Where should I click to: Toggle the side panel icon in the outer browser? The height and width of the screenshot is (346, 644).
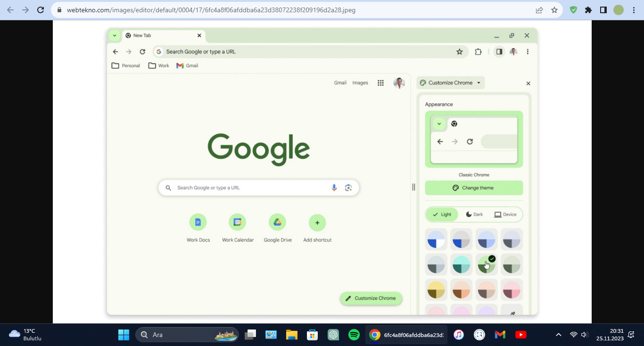point(603,10)
